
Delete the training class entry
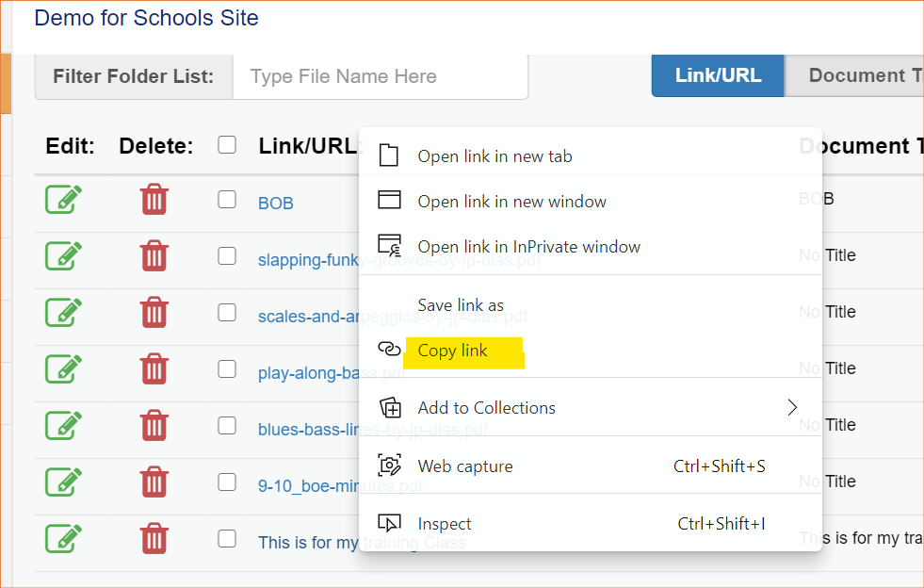[x=154, y=539]
